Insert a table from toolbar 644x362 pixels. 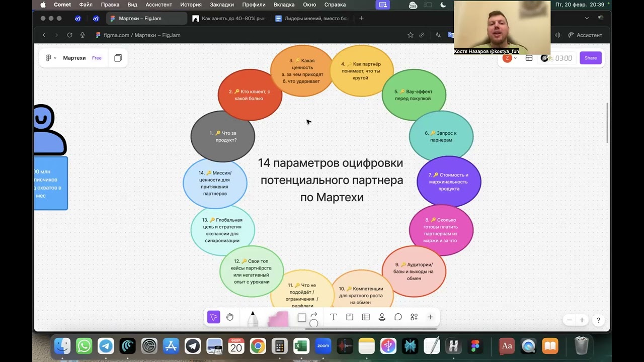click(366, 317)
